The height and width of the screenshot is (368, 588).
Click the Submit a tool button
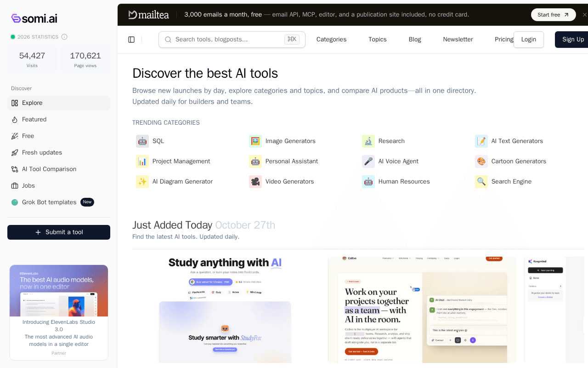pyautogui.click(x=59, y=232)
